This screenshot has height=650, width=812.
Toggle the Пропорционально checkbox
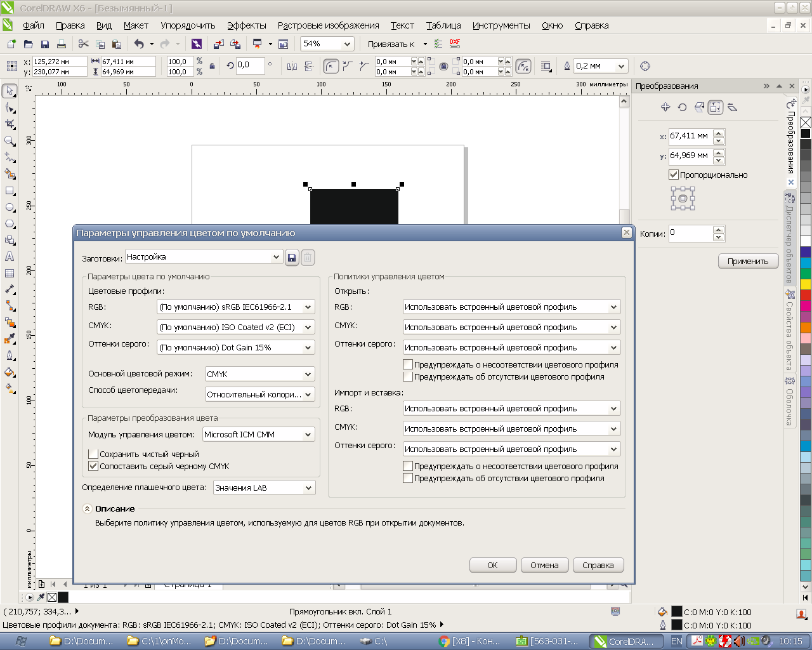click(x=674, y=175)
